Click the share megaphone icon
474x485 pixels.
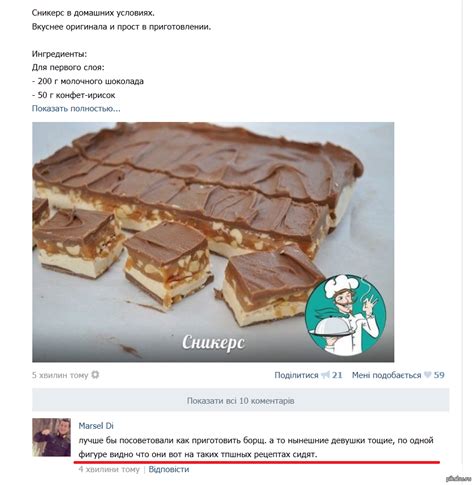click(x=325, y=375)
